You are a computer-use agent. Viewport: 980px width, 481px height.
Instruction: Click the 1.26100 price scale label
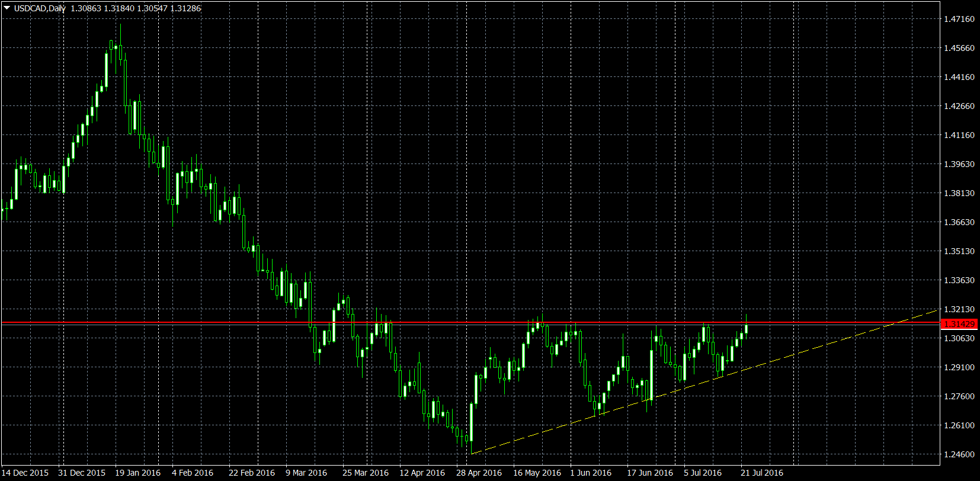(959, 425)
